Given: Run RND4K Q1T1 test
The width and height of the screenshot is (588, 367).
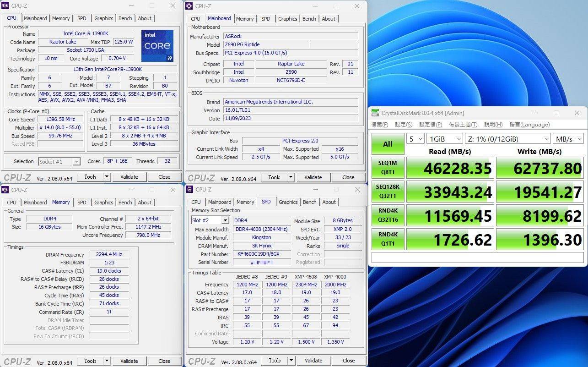Looking at the screenshot, I should pos(388,239).
